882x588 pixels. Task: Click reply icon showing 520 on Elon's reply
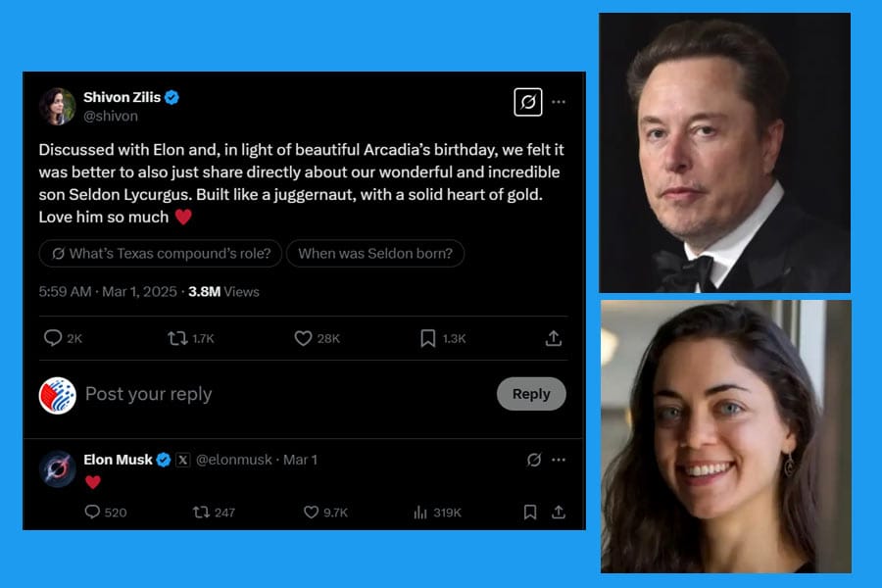click(93, 512)
